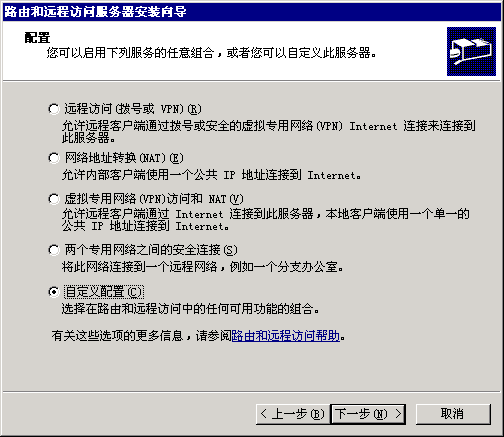Select the 网络地址转换(NAT) radio button
Viewport: 504px width, 437px height.
(x=54, y=157)
